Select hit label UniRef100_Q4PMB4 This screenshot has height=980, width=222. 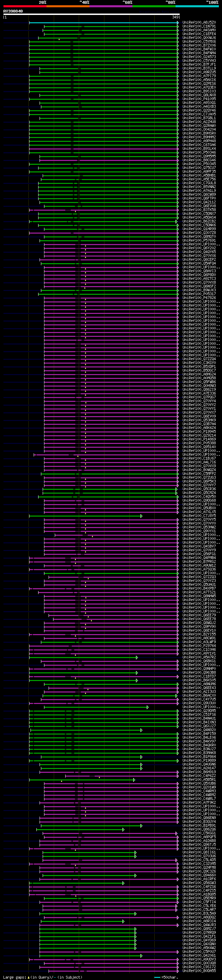(199, 558)
